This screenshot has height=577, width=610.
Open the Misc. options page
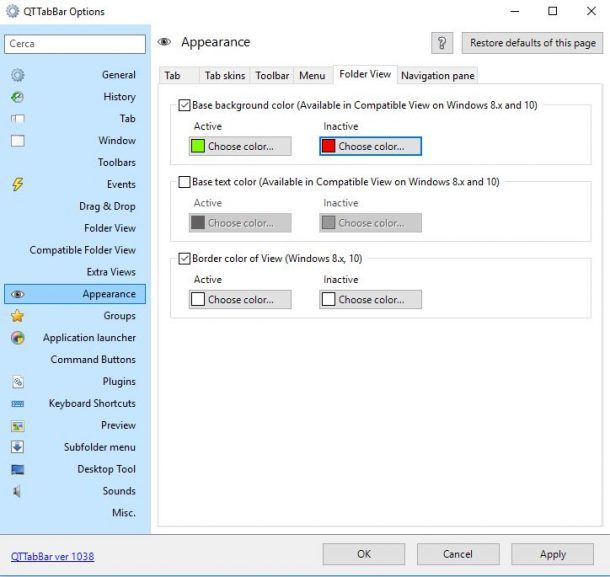[x=75, y=513]
